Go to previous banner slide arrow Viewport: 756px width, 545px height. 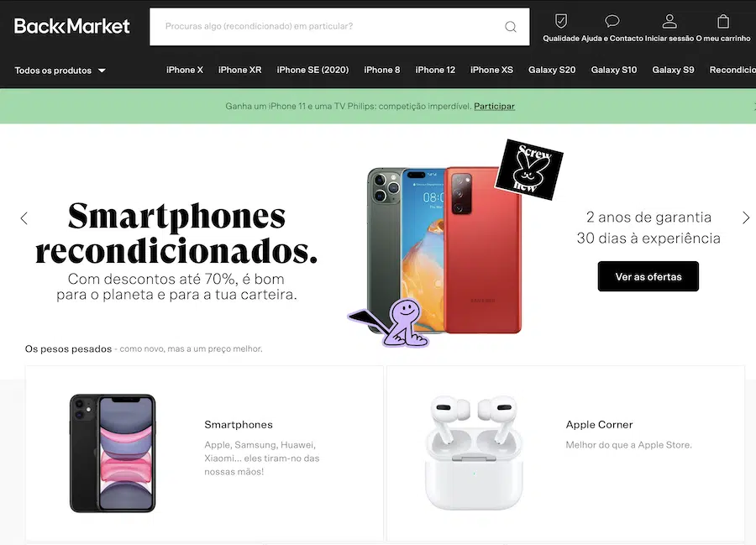point(24,218)
